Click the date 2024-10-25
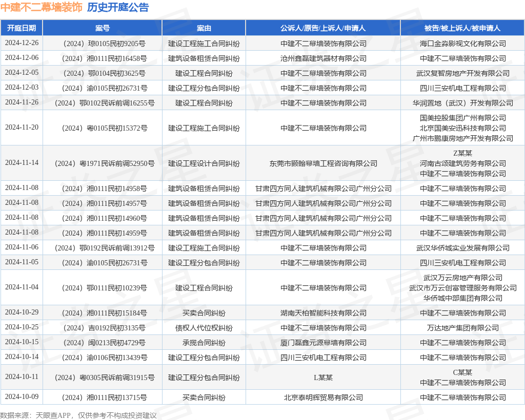This screenshot has height=420, width=525. coord(22,327)
